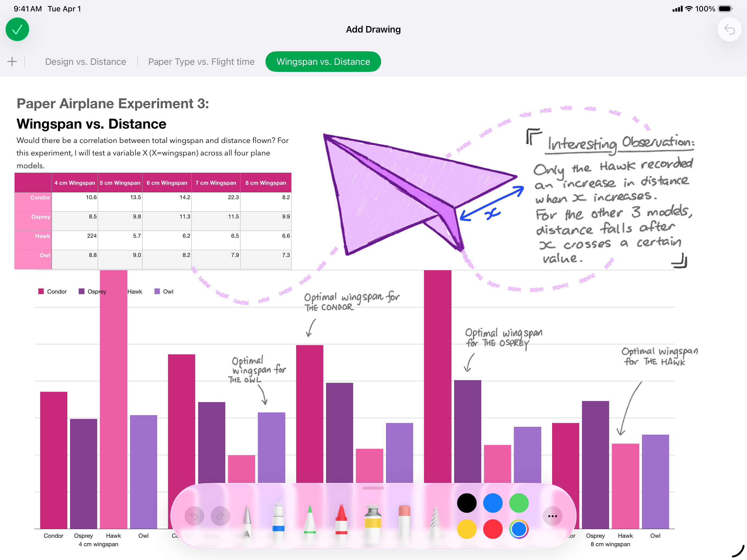Tap the '4 cm wingspan' axis label
The width and height of the screenshot is (747, 560).
[x=98, y=544]
